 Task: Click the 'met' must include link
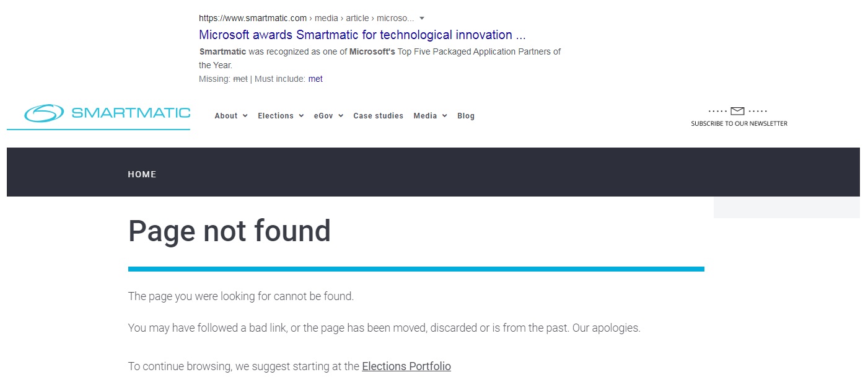click(315, 79)
